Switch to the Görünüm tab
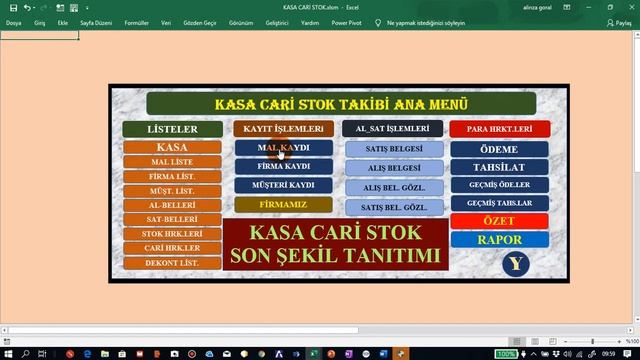640x360 pixels. pyautogui.click(x=241, y=23)
